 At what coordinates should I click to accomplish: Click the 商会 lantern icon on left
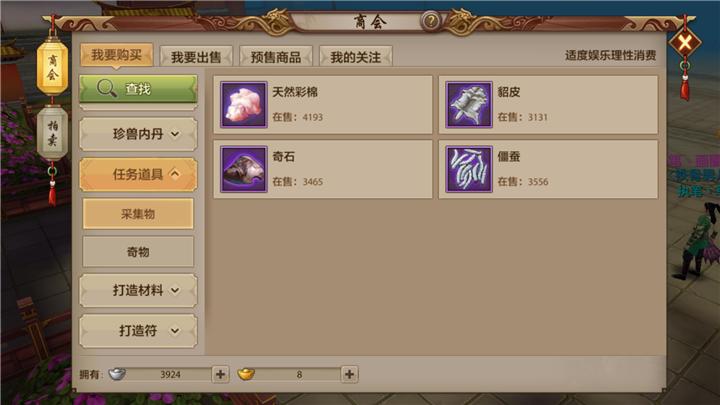(52, 68)
